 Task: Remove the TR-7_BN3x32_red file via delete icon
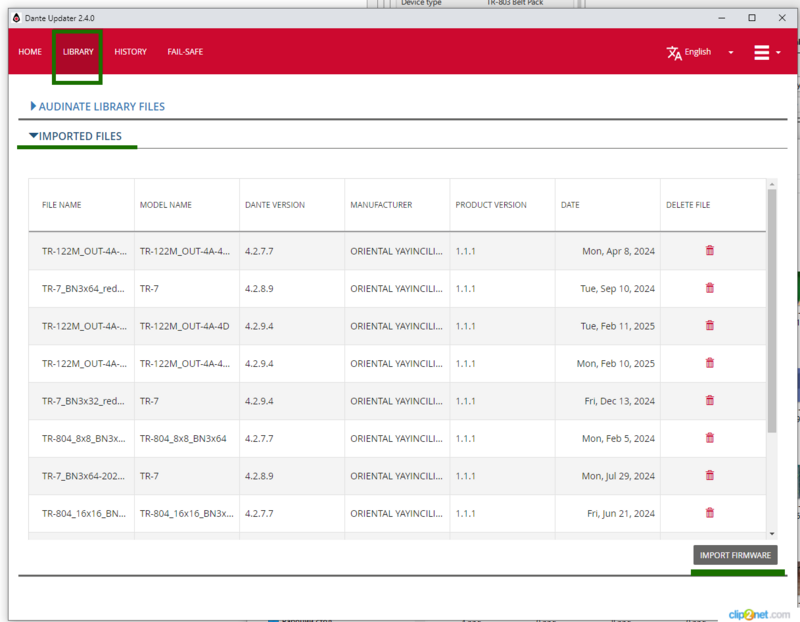click(x=710, y=400)
